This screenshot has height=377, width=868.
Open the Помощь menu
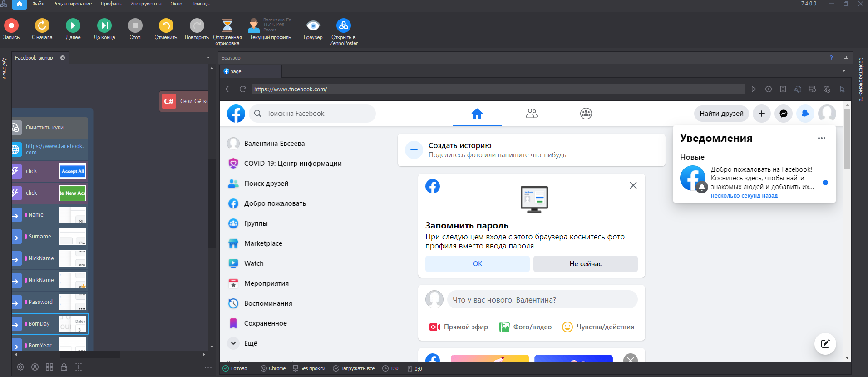[x=200, y=4]
